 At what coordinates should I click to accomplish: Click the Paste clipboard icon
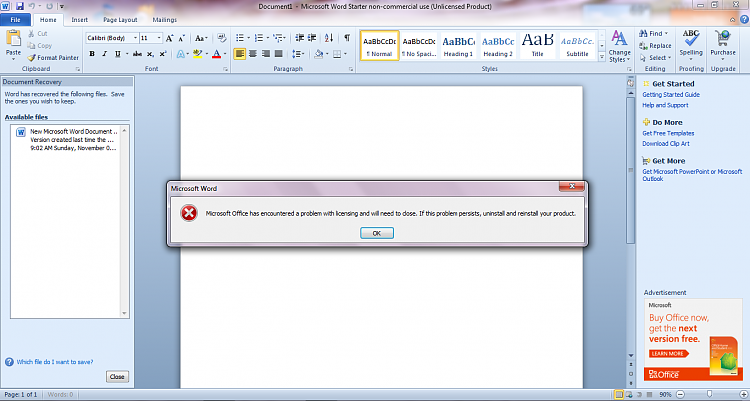(13, 38)
